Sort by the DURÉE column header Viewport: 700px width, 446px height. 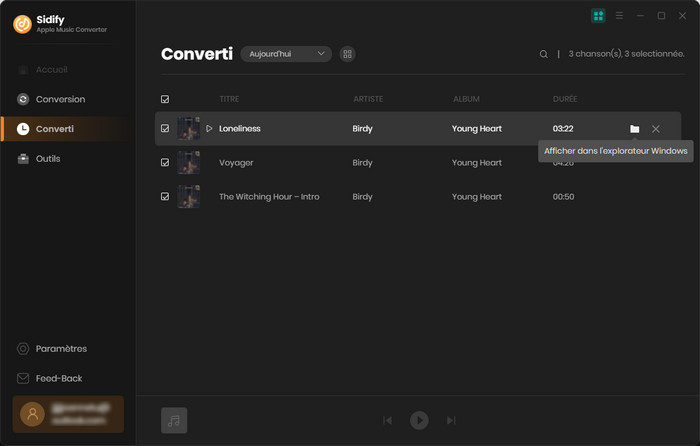pyautogui.click(x=565, y=99)
